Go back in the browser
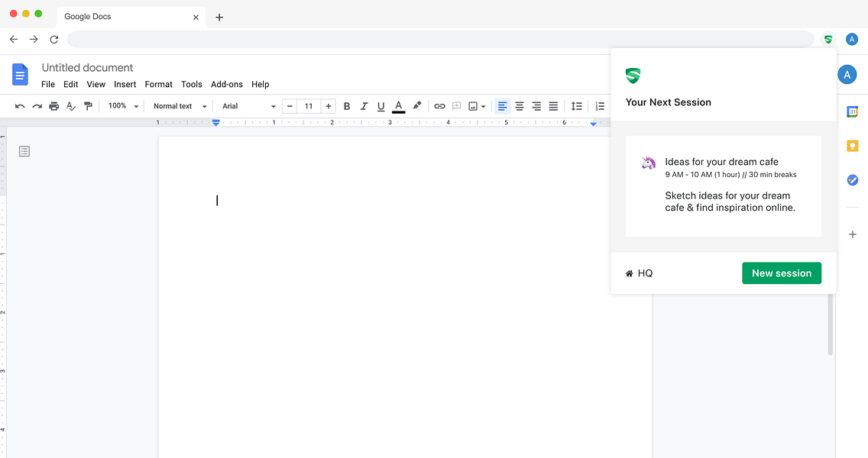The height and width of the screenshot is (458, 868). click(x=14, y=39)
